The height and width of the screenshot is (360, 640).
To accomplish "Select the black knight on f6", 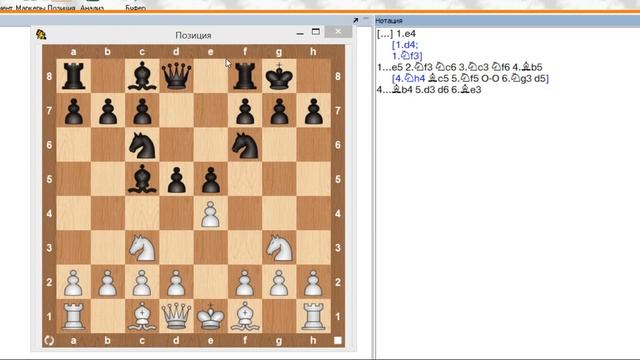I will click(245, 144).
